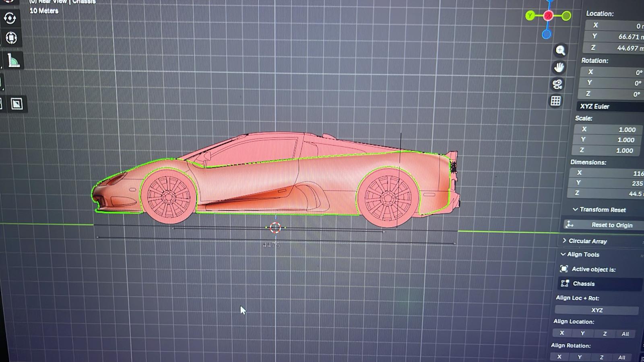Select the Rotate tool in left toolbar
The height and width of the screenshot is (362, 644).
[10, 18]
